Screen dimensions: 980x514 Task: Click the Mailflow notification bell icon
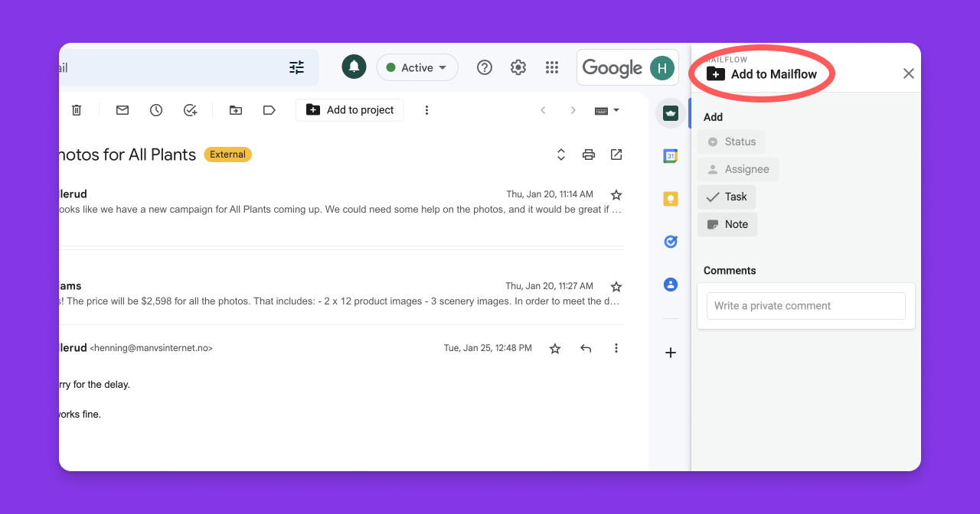(354, 67)
